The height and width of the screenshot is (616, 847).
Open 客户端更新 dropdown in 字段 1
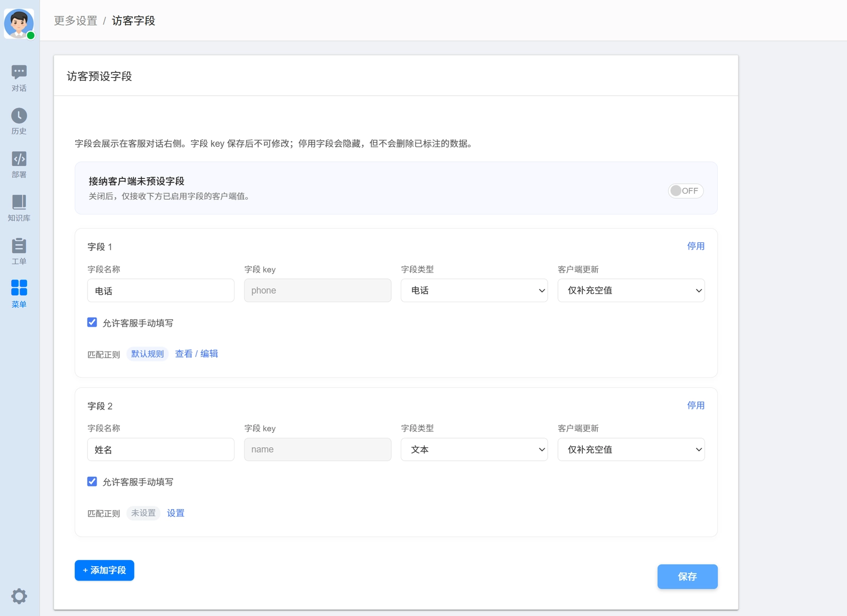(631, 291)
